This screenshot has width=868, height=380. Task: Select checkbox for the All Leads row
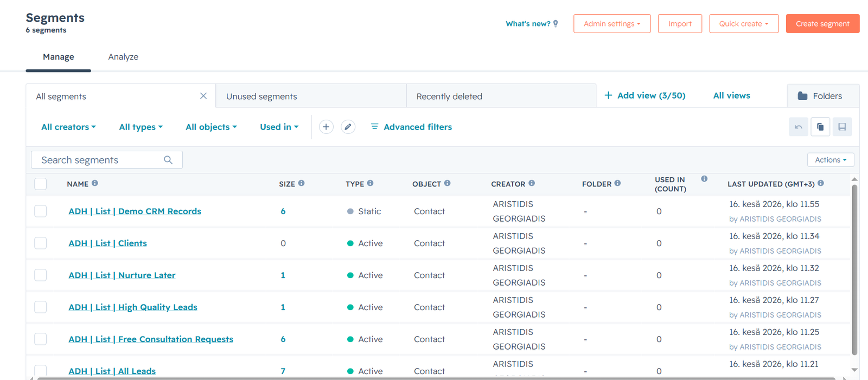[x=41, y=371]
